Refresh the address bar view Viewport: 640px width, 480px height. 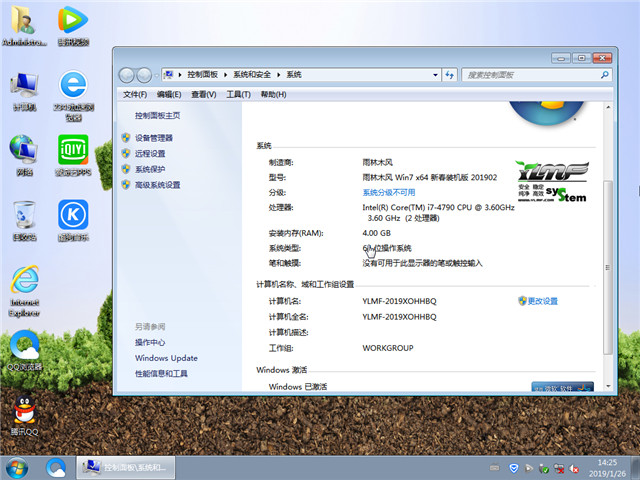(449, 75)
